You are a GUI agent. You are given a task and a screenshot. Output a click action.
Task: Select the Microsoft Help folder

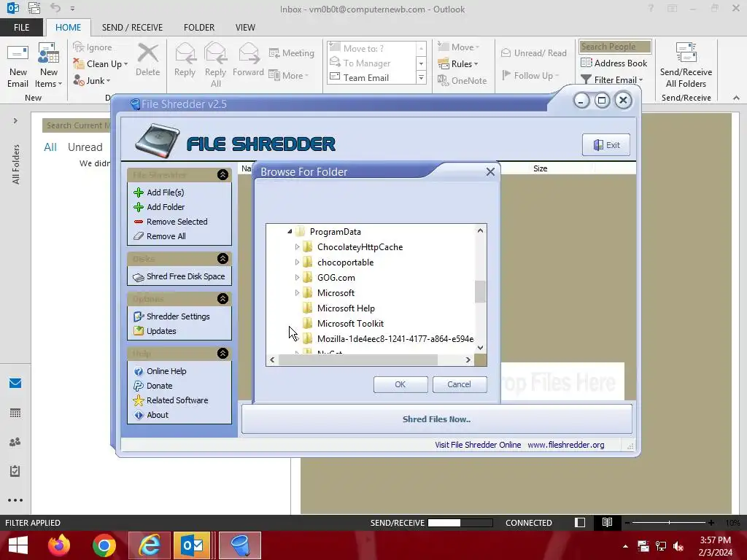(345, 308)
